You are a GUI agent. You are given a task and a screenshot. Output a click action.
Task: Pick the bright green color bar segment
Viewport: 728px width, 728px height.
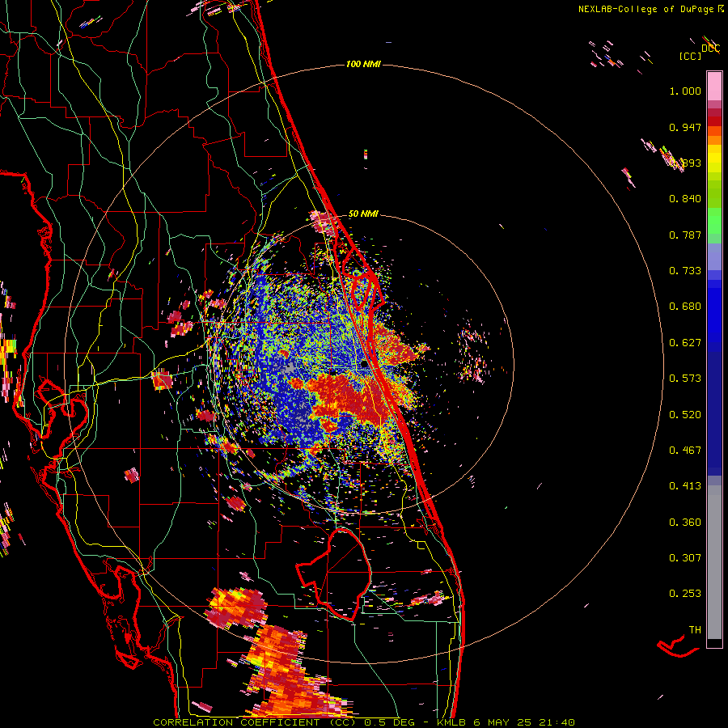[714, 221]
